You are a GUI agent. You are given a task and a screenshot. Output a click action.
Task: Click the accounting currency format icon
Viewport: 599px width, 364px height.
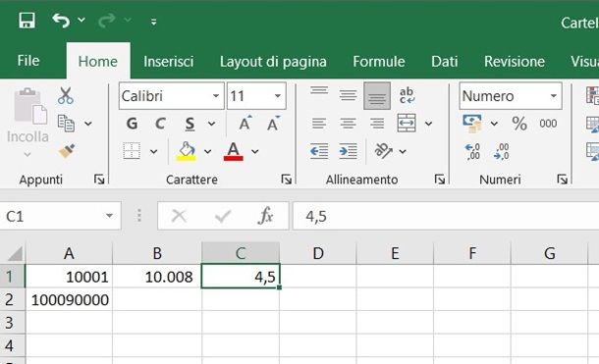[472, 124]
